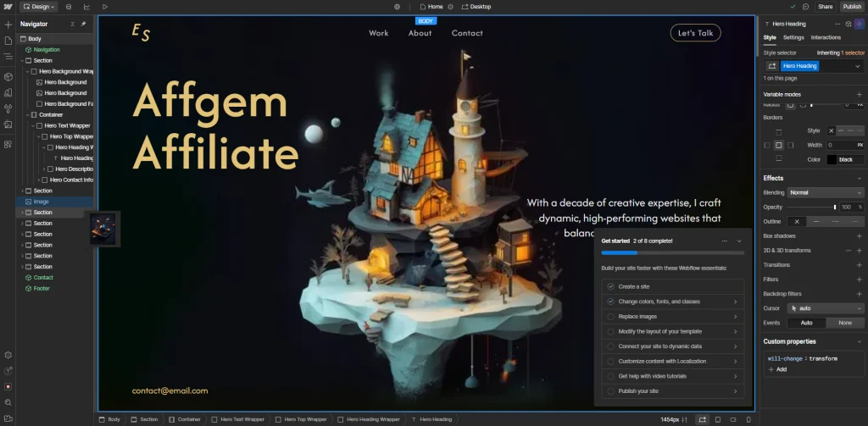Open the Components panel cube icon
The image size is (868, 426).
(x=8, y=77)
